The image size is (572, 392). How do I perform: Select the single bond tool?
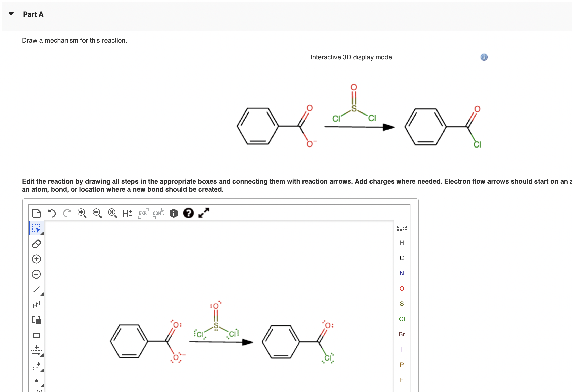(37, 290)
